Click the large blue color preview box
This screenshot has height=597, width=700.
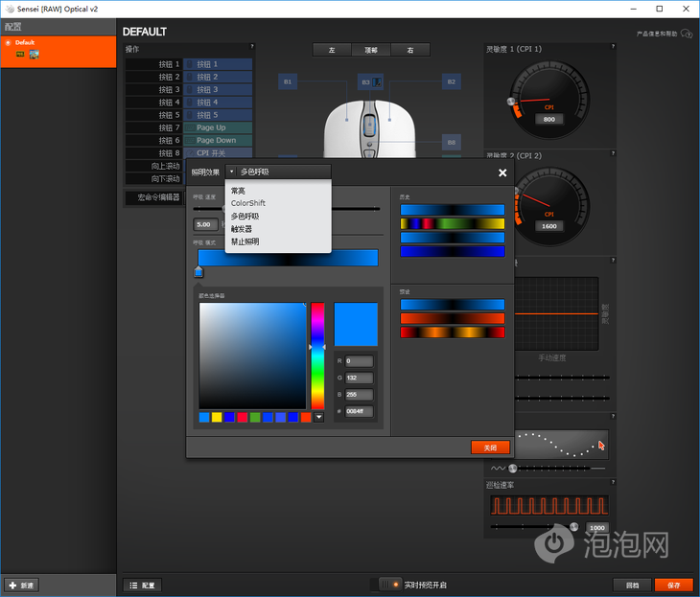[356, 325]
